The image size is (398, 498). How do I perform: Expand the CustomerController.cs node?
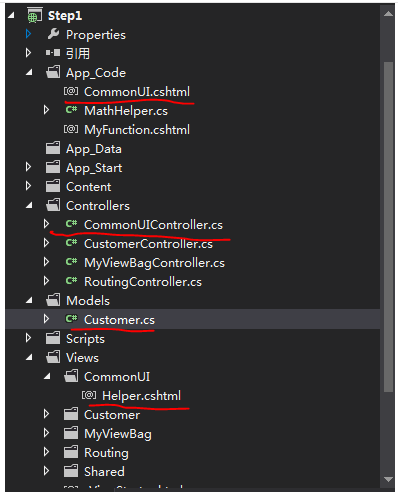pos(46,243)
